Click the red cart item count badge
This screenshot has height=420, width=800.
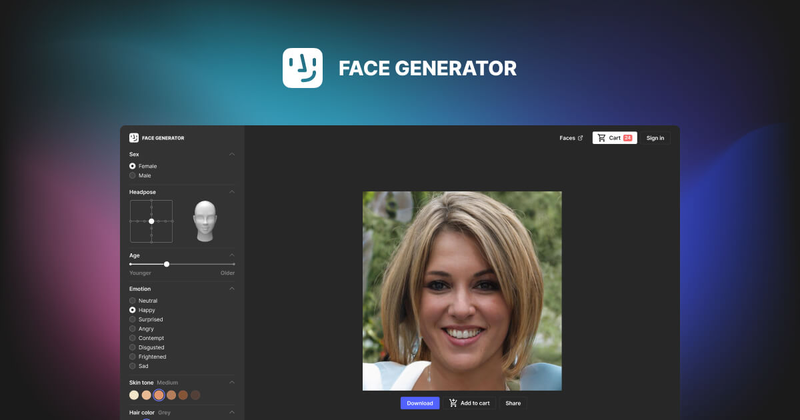(x=628, y=138)
